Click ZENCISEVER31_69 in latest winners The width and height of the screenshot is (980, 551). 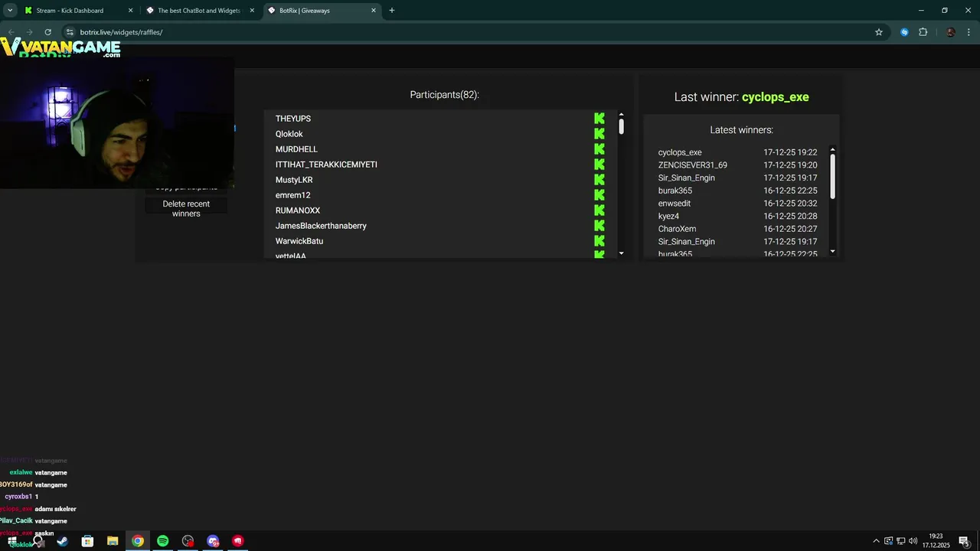693,165
